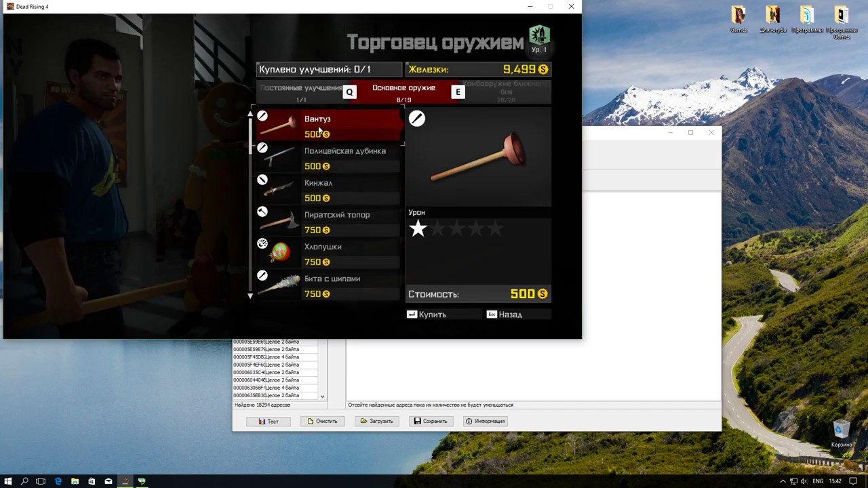Open the Windows Start menu
868x488 pixels.
point(8,481)
